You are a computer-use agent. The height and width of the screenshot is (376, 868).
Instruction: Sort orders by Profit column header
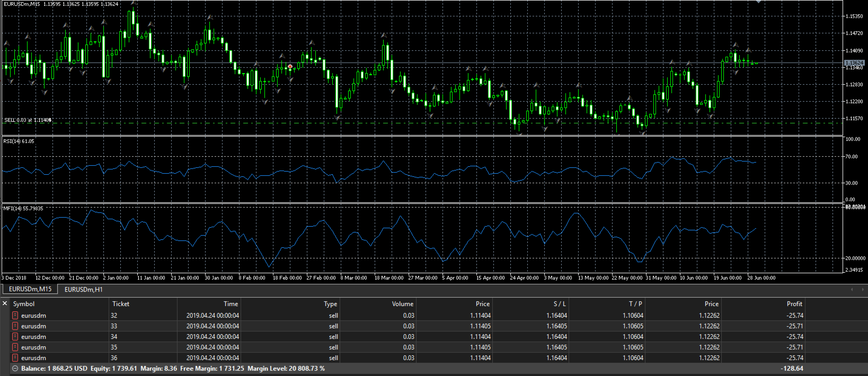pos(794,303)
